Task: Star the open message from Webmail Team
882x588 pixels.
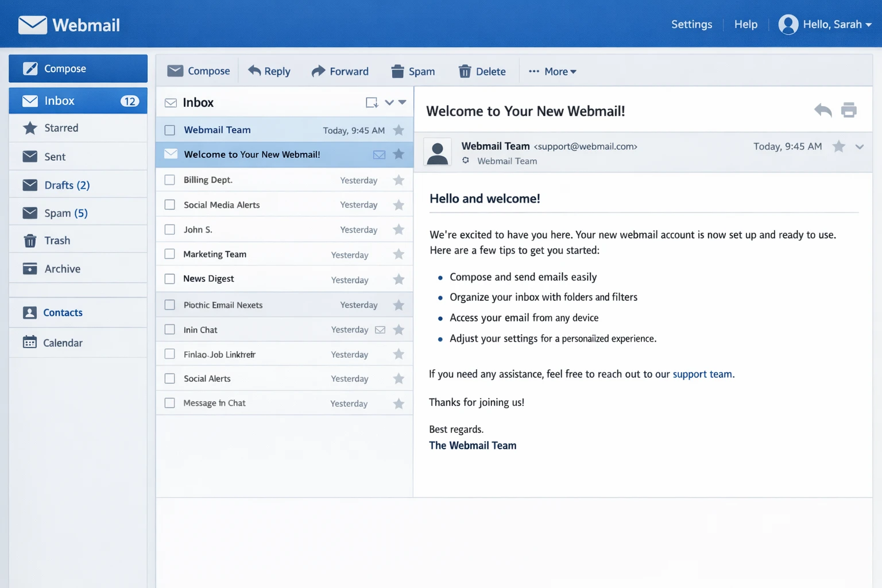Action: pyautogui.click(x=838, y=146)
